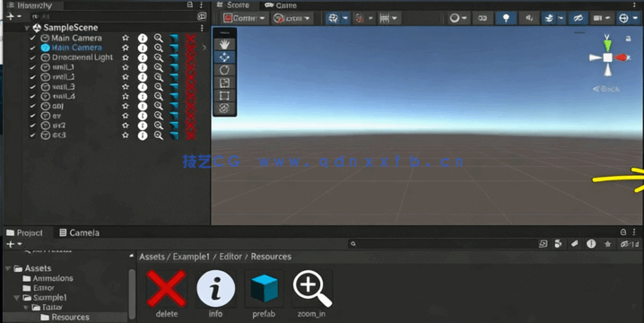Open the Scene view three-dot menu

634,4
